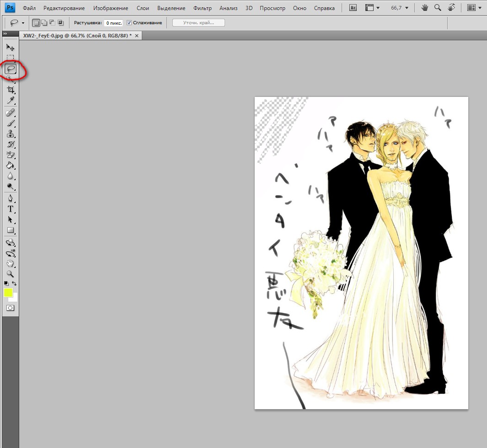This screenshot has width=487, height=448.
Task: Close the XW2-_FeyE-0.jpg document tab
Action: (137, 36)
